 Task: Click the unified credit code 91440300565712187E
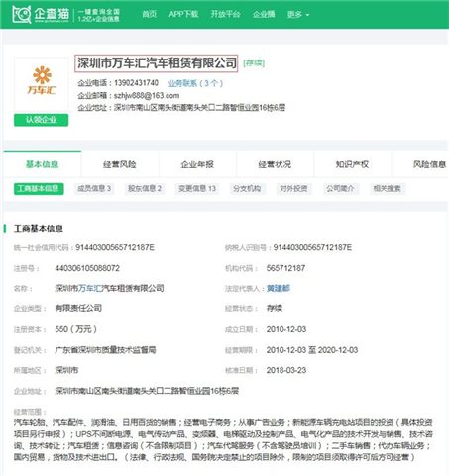(115, 247)
